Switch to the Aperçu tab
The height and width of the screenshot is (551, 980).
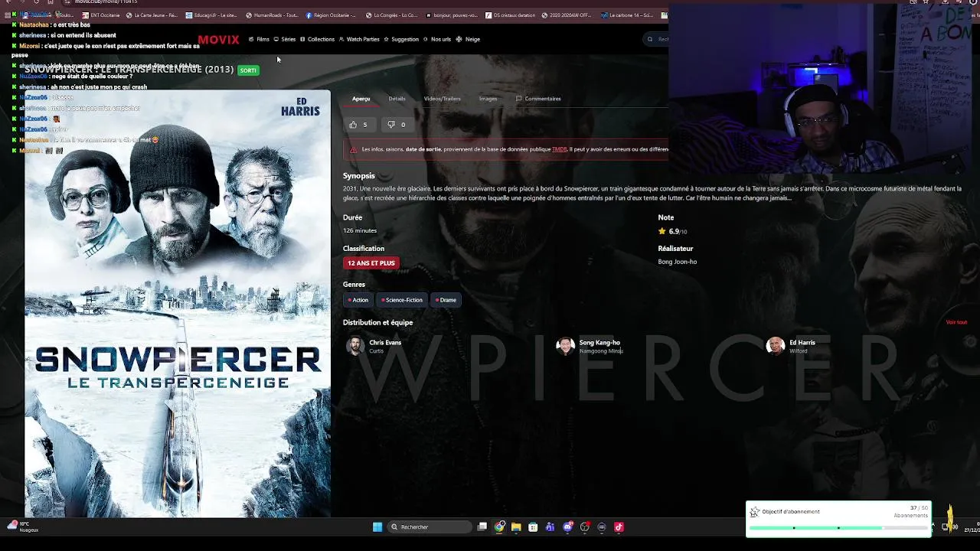[361, 99]
